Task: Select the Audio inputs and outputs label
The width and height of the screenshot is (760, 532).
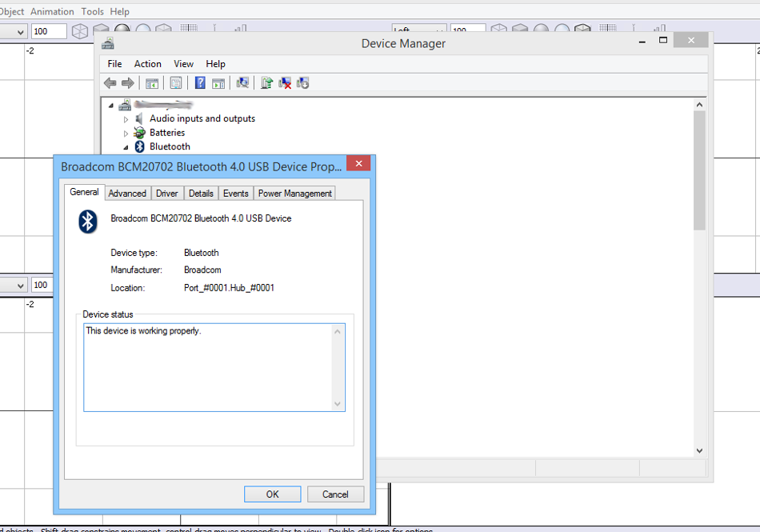Action: pyautogui.click(x=202, y=118)
